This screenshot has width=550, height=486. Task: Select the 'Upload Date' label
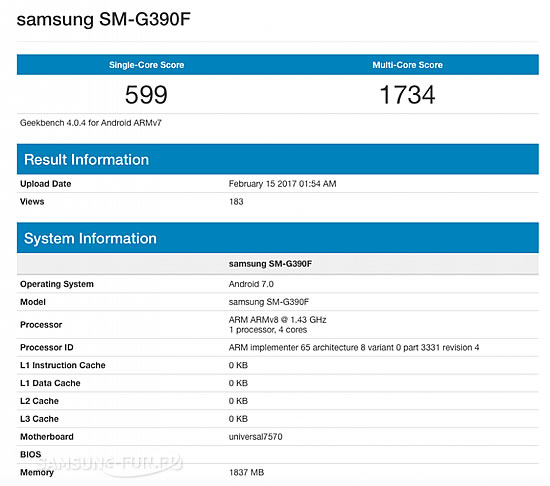pyautogui.click(x=46, y=184)
